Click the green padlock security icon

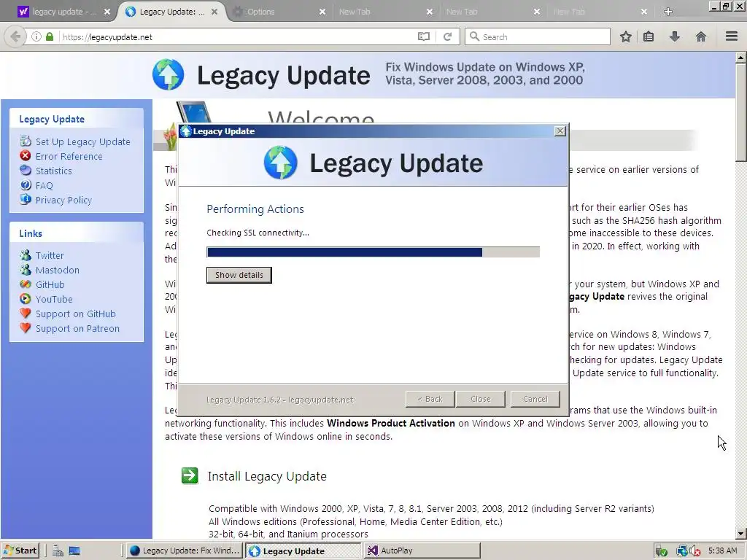(50, 36)
